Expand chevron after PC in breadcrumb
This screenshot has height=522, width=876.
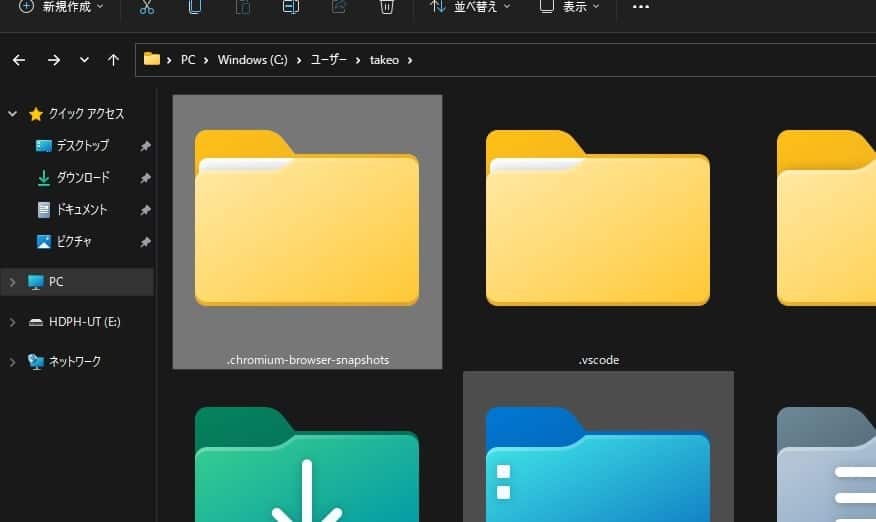tap(206, 60)
